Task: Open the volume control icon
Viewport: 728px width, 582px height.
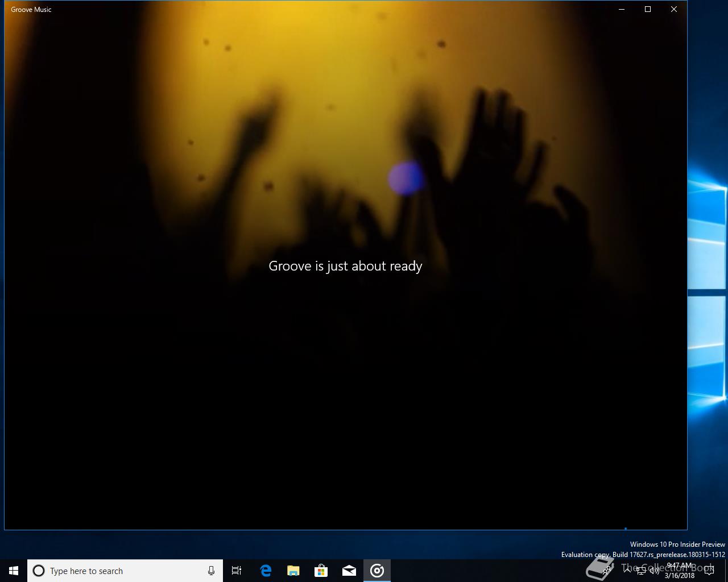Action: [655, 571]
